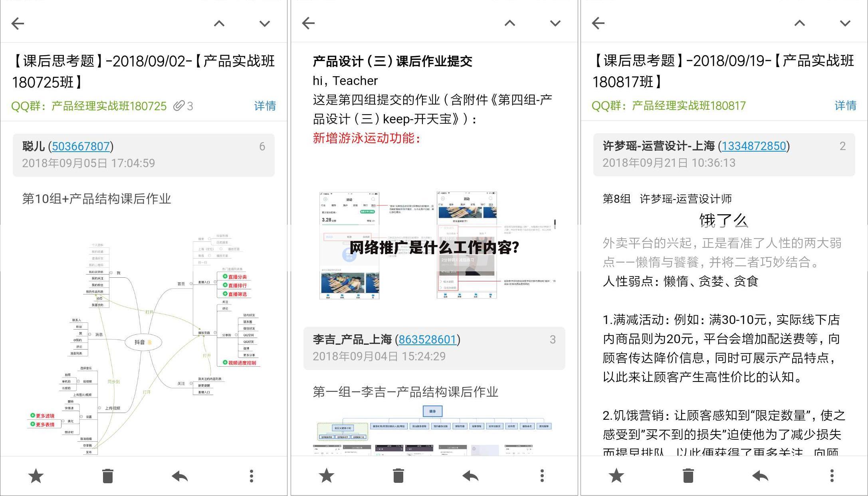Open the 抖音 mind map image

[144, 344]
